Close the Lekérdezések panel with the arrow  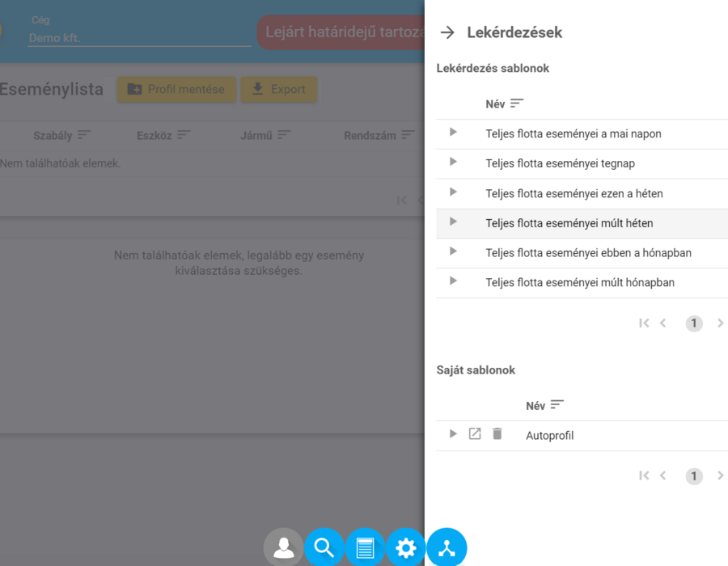click(x=447, y=32)
